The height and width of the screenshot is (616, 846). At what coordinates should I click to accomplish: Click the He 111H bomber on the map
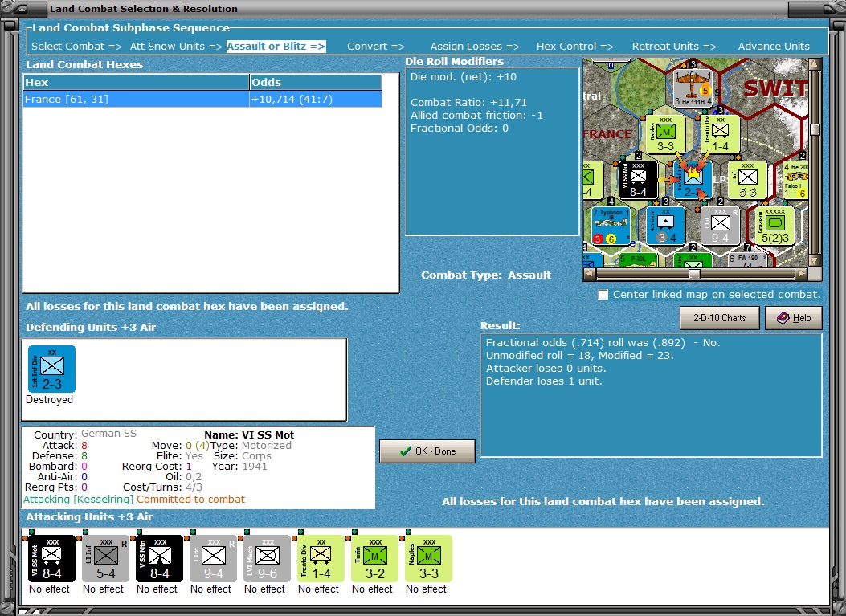click(x=693, y=88)
